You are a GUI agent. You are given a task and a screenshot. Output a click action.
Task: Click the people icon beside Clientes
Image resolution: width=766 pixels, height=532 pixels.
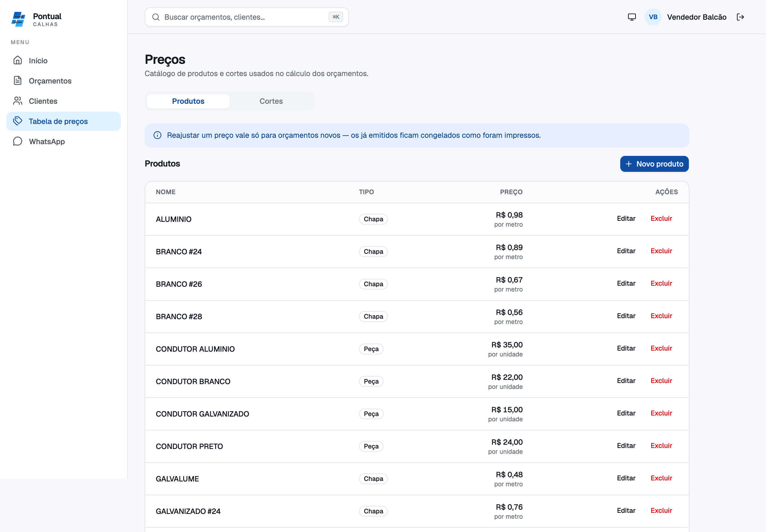18,101
